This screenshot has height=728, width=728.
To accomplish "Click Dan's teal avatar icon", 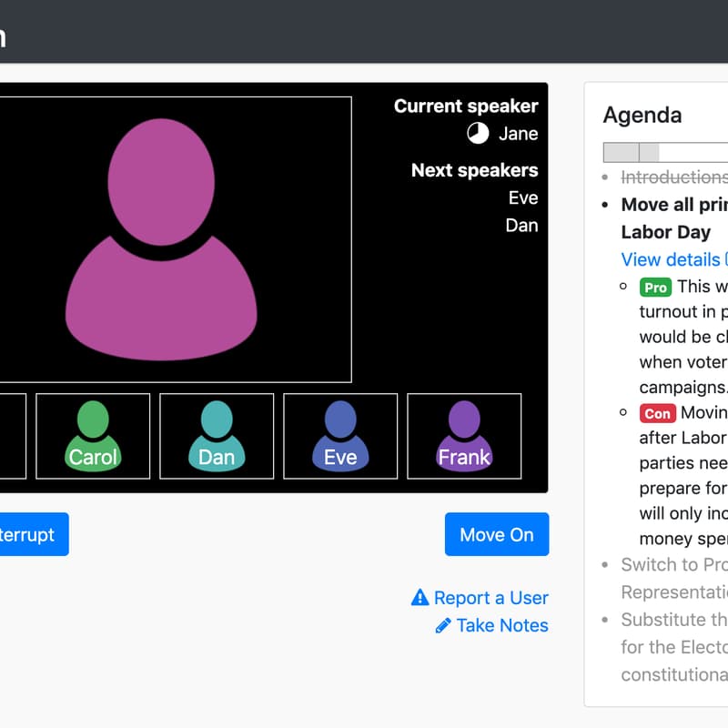I will tap(217, 436).
